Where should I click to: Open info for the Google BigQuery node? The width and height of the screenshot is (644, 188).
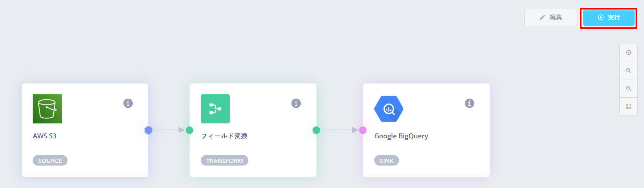(x=469, y=103)
